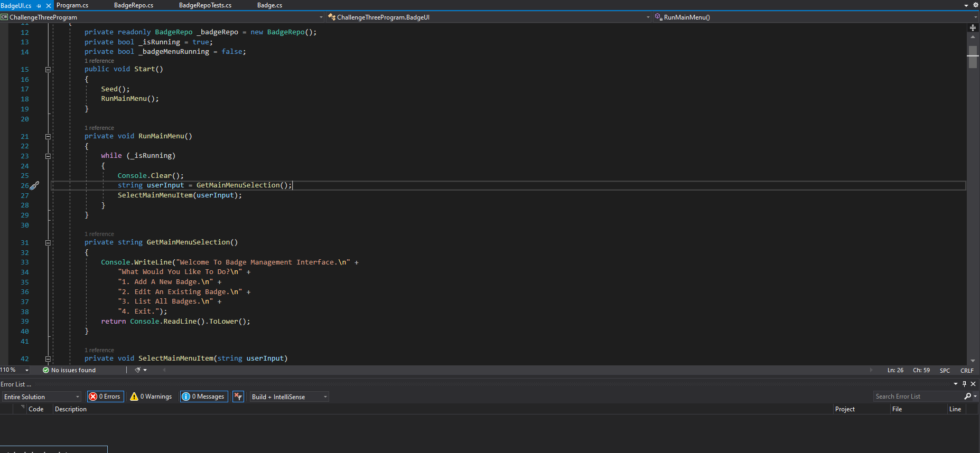Viewport: 980px width, 453px height.
Task: Switch to the BadgeRepo.cs tab
Action: (134, 5)
